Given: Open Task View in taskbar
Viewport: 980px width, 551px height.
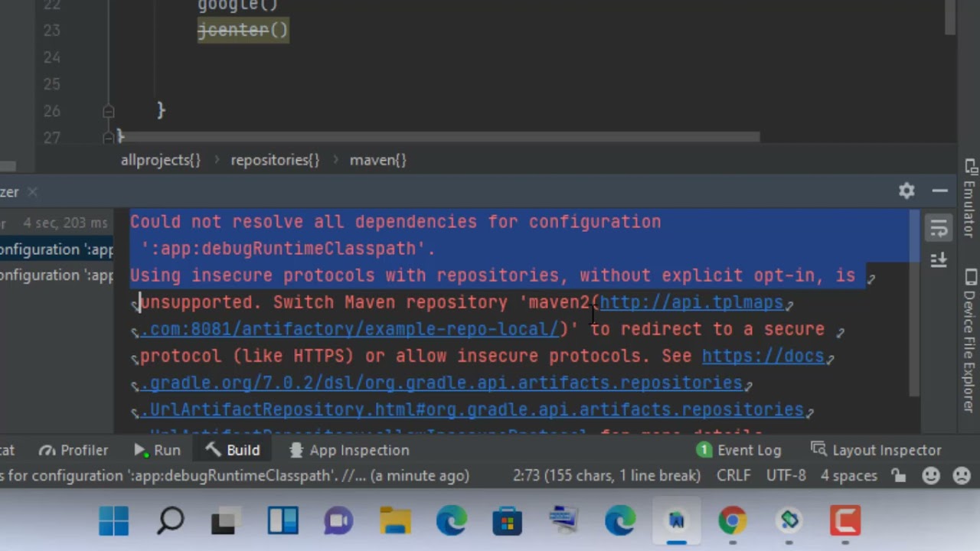Looking at the screenshot, I should [227, 522].
